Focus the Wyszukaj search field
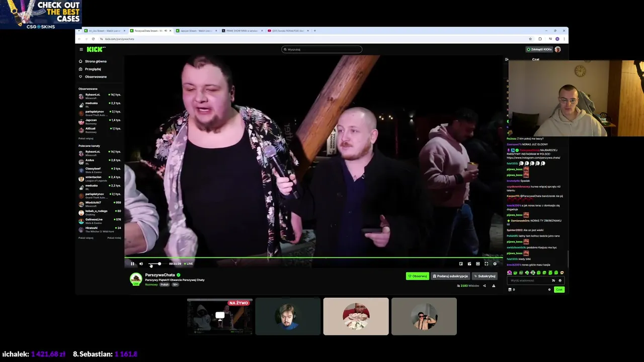 (321, 49)
